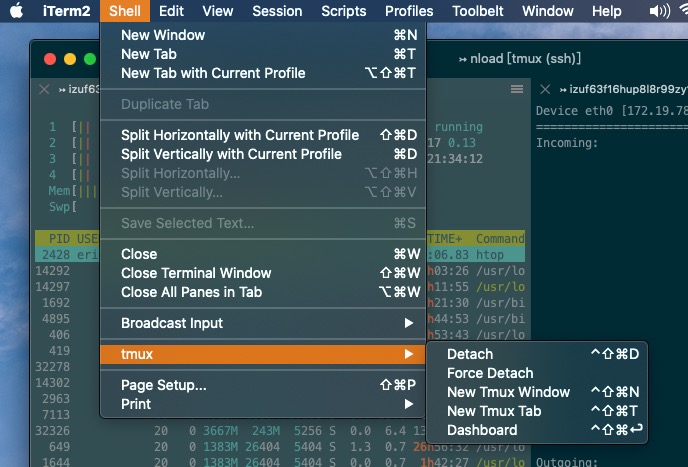Click the uptime value 21:34:12
This screenshot has width=688, height=467.
coord(455,158)
